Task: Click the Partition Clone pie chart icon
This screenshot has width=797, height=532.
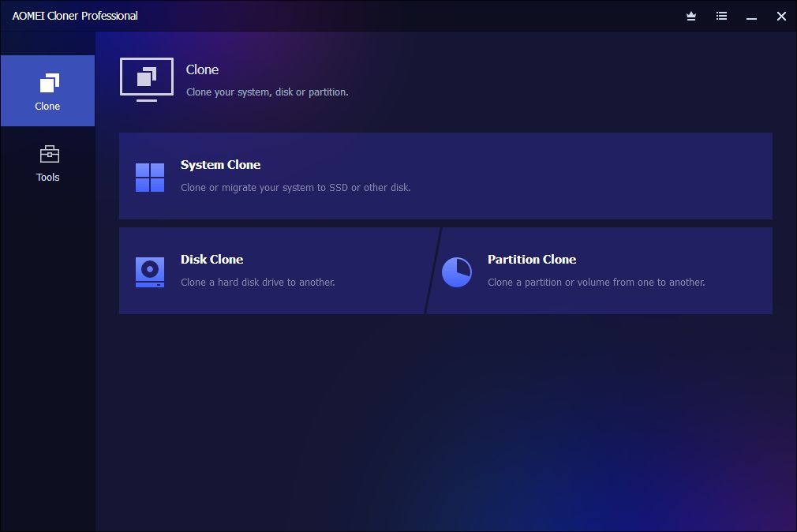Action: tap(457, 272)
